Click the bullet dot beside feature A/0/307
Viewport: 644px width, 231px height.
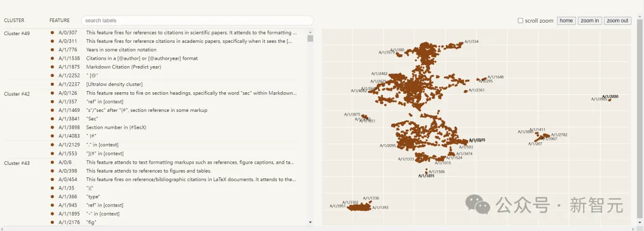52,32
